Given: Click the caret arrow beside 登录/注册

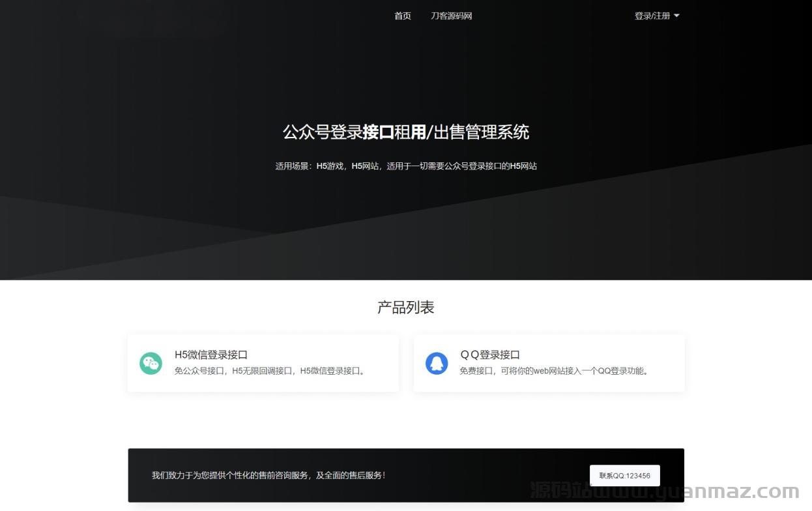Looking at the screenshot, I should [676, 16].
